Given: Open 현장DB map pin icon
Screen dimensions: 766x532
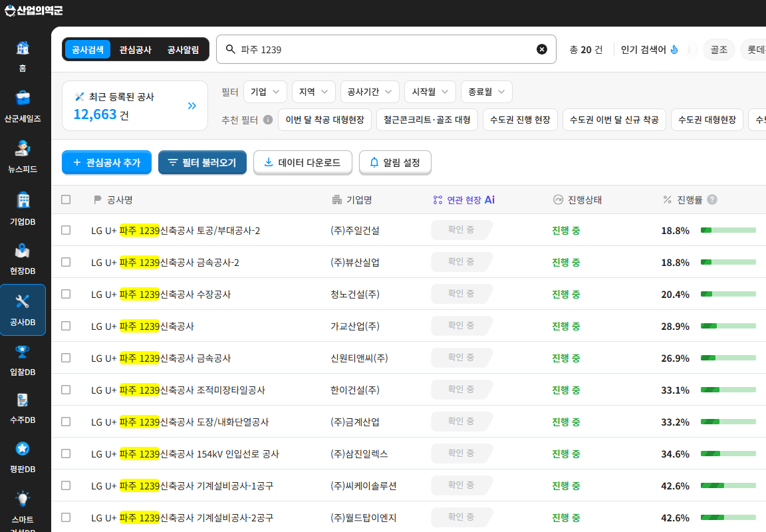Looking at the screenshot, I should pos(23,251).
